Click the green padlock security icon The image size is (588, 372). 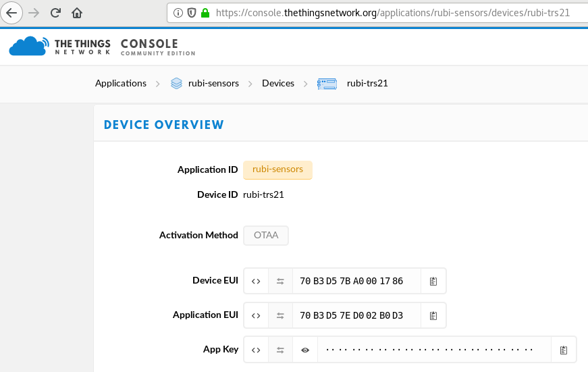click(205, 13)
